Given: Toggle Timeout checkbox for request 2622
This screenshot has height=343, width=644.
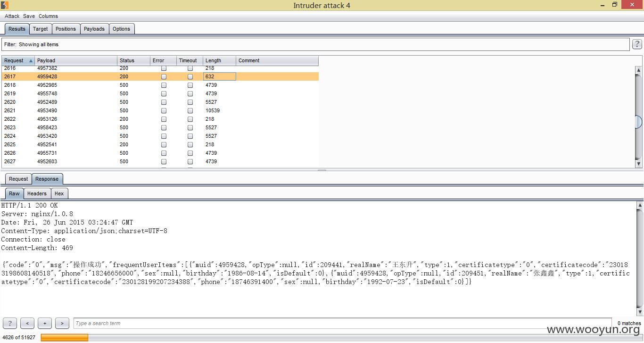Looking at the screenshot, I should click(190, 119).
